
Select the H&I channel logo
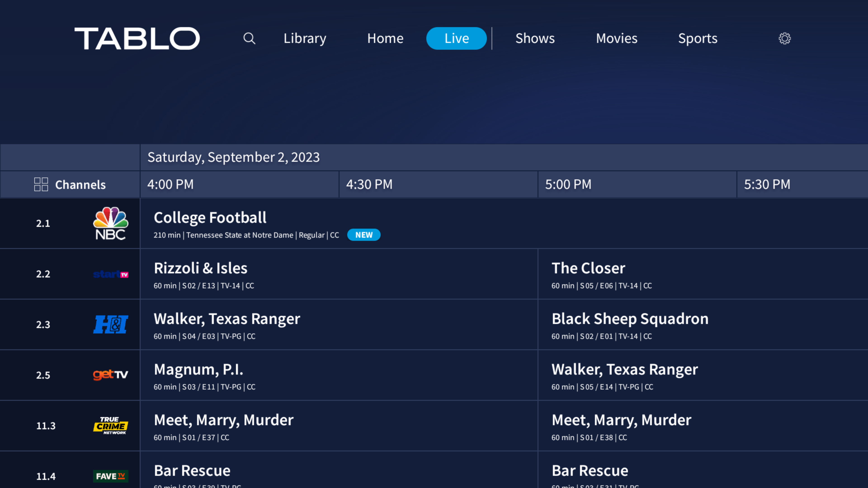111,324
